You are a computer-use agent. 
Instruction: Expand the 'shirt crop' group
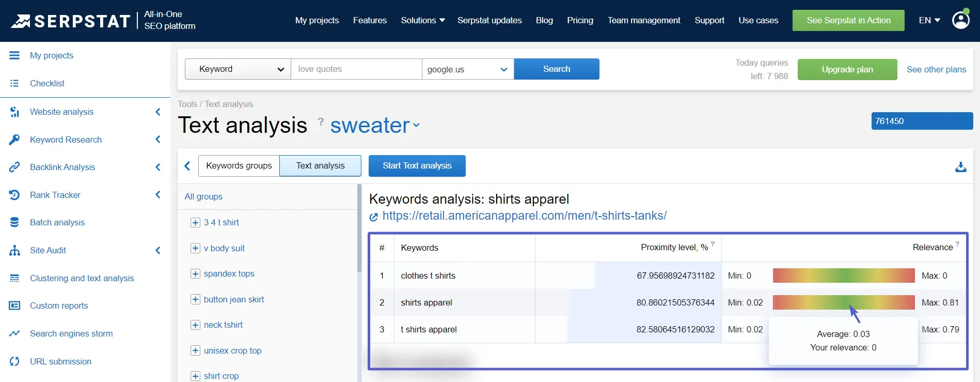[x=195, y=376]
